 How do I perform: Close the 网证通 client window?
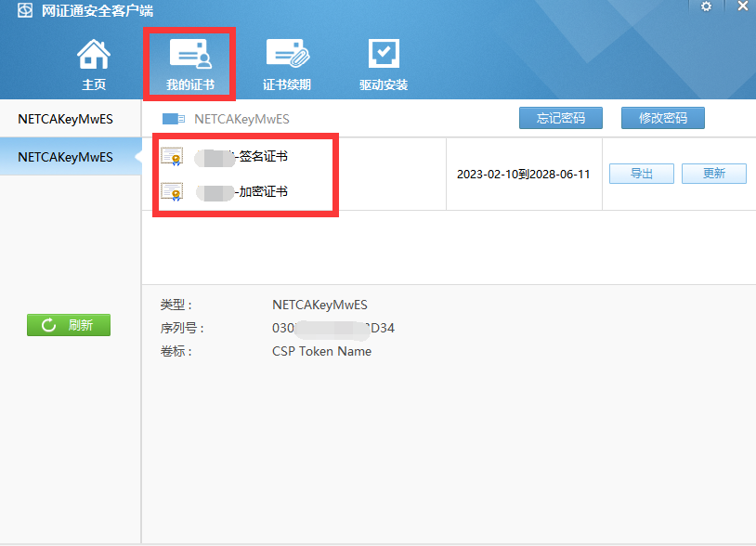743,6
